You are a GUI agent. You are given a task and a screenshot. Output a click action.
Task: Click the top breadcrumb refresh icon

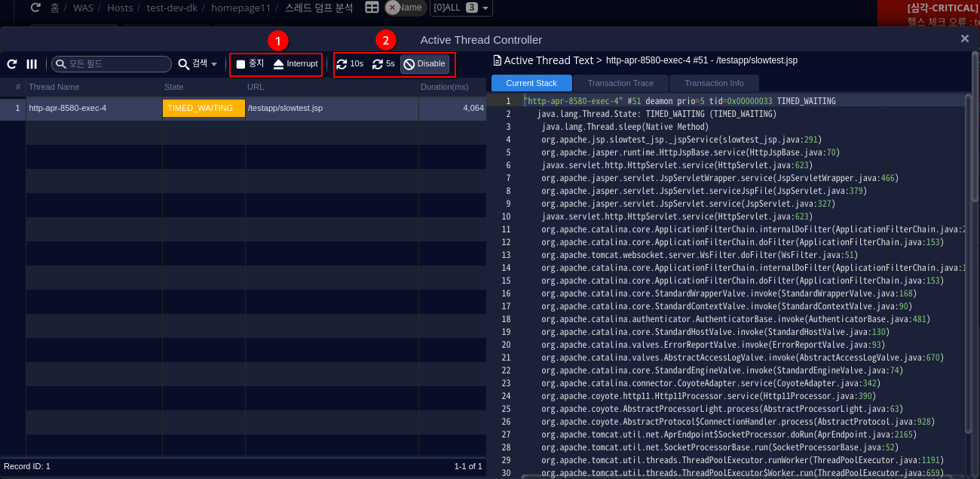pos(35,8)
